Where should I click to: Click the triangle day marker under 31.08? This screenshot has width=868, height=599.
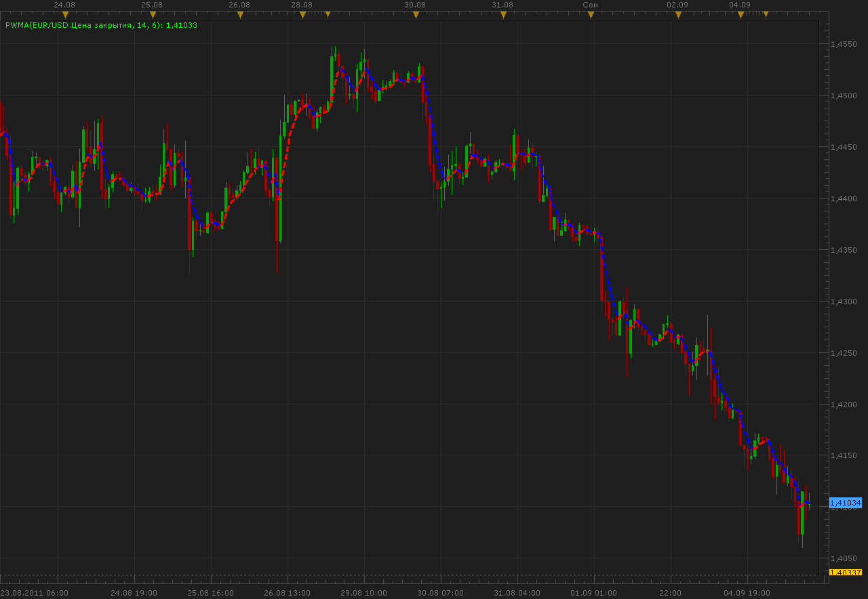pyautogui.click(x=502, y=14)
